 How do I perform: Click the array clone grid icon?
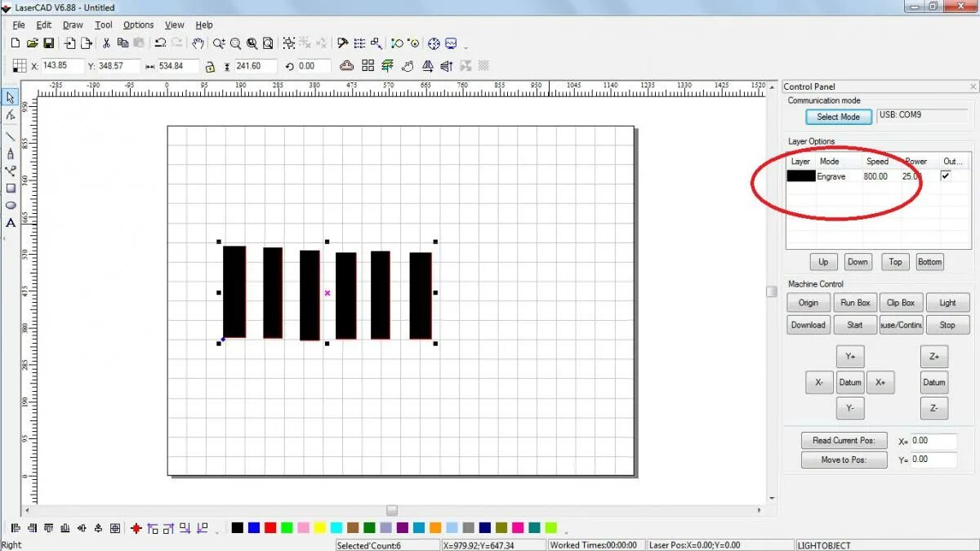[367, 66]
